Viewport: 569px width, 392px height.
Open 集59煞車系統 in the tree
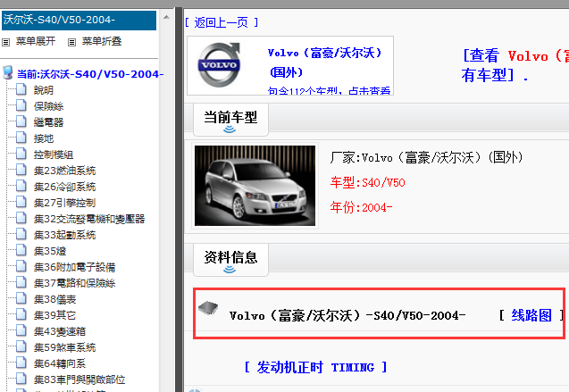click(x=64, y=347)
